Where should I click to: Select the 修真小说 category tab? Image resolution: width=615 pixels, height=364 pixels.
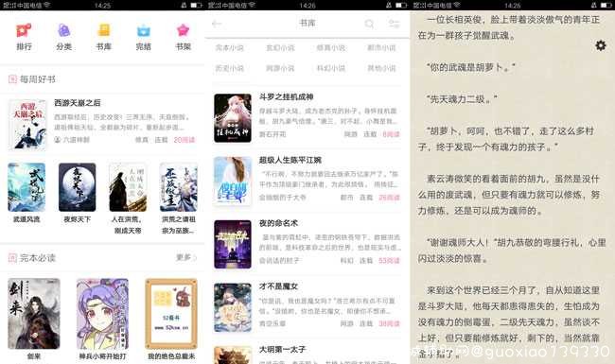[x=330, y=48]
